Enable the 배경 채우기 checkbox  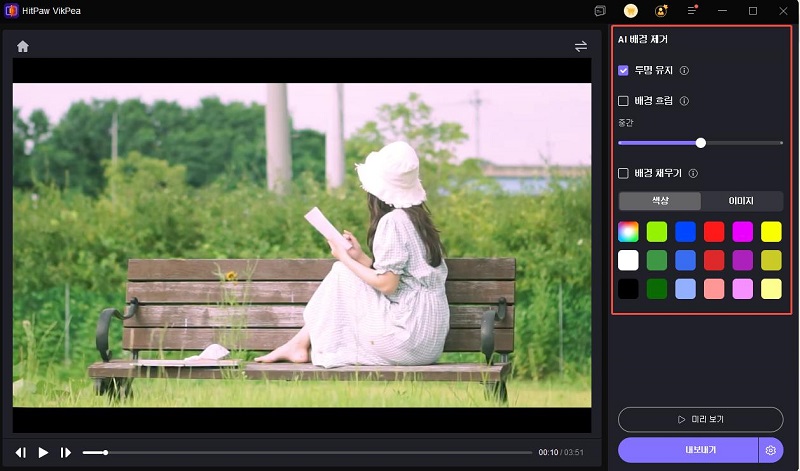624,173
